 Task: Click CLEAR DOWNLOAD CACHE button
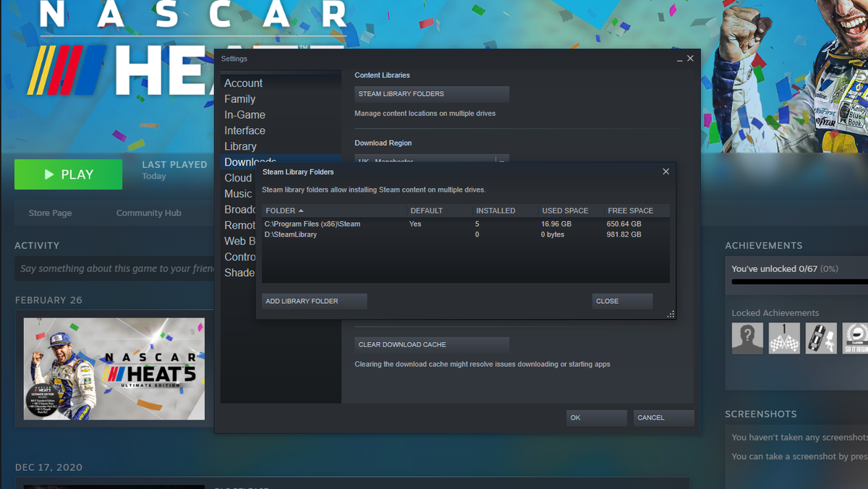click(x=432, y=345)
